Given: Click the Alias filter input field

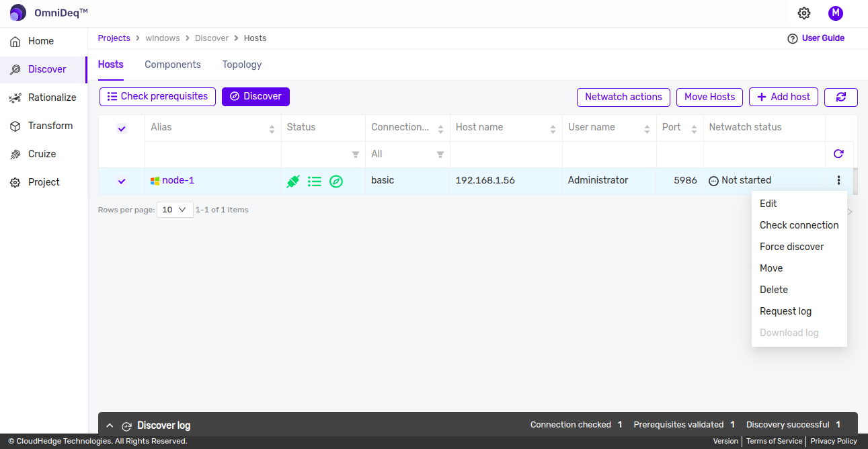Looking at the screenshot, I should coord(212,154).
